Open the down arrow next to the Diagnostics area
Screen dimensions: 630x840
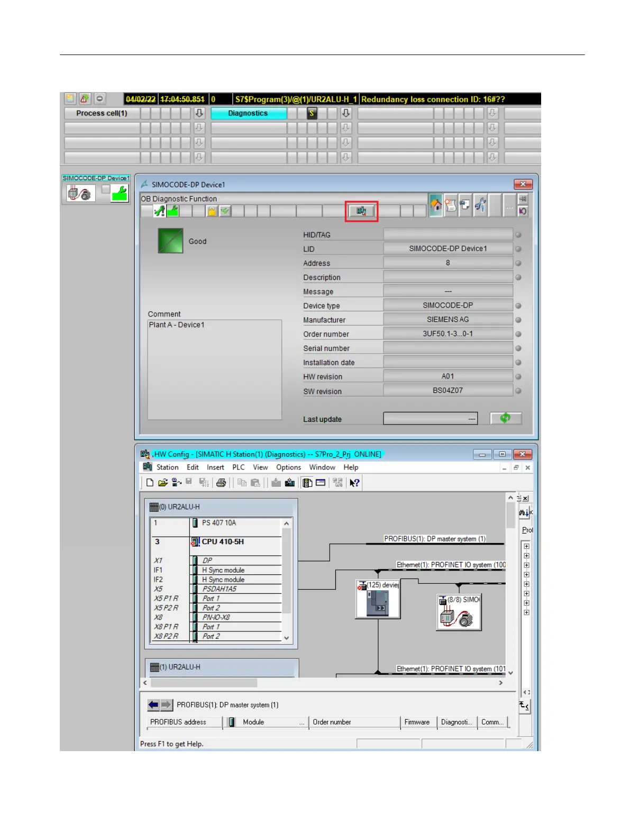(x=346, y=113)
